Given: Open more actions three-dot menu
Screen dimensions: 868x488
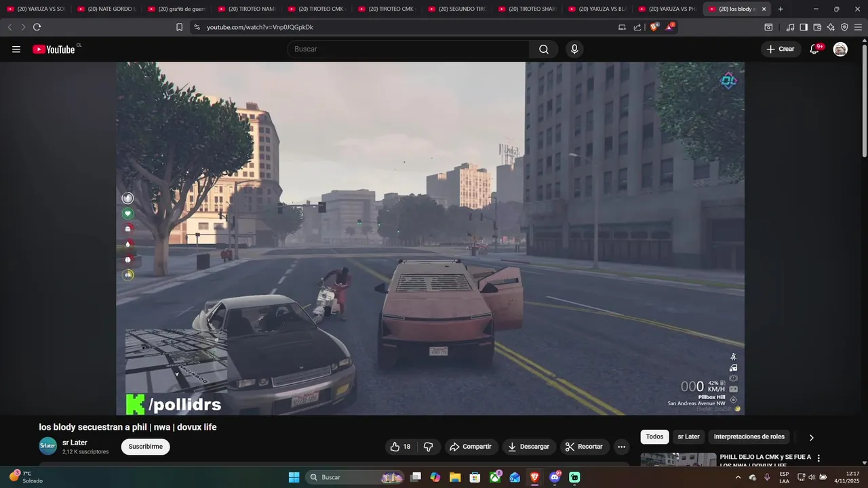Looking at the screenshot, I should pyautogui.click(x=621, y=447).
